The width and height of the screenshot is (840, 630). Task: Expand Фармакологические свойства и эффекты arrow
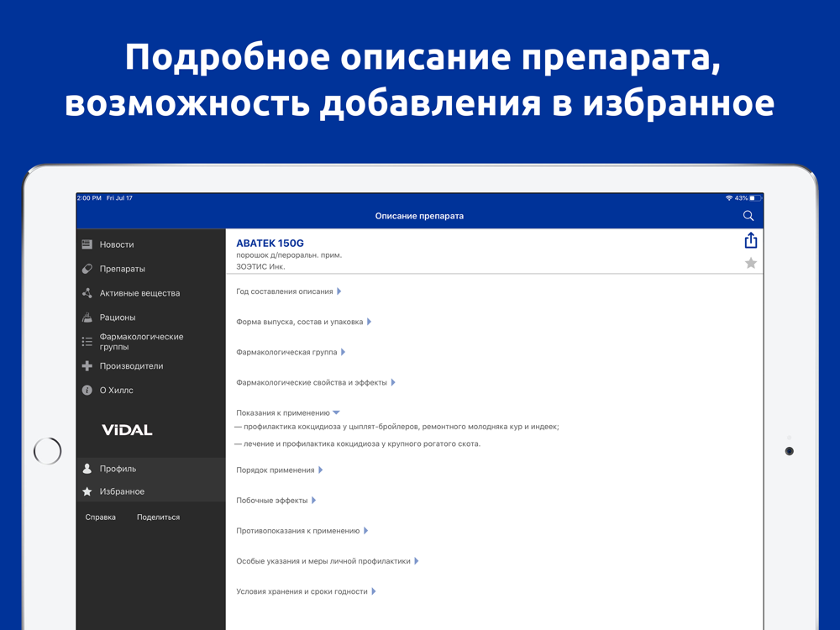pyautogui.click(x=393, y=382)
